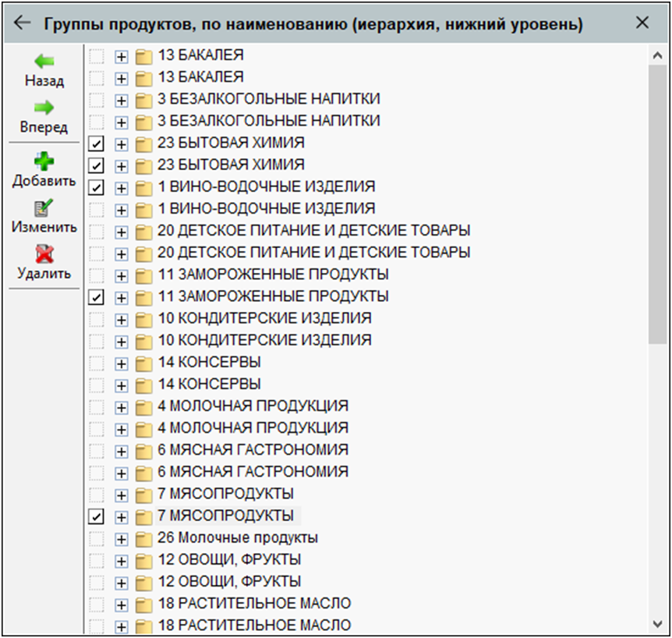Expand the checked 7 МЯСОПРОДУКТЫ node
Image resolution: width=672 pixels, height=638 pixels.
click(121, 516)
